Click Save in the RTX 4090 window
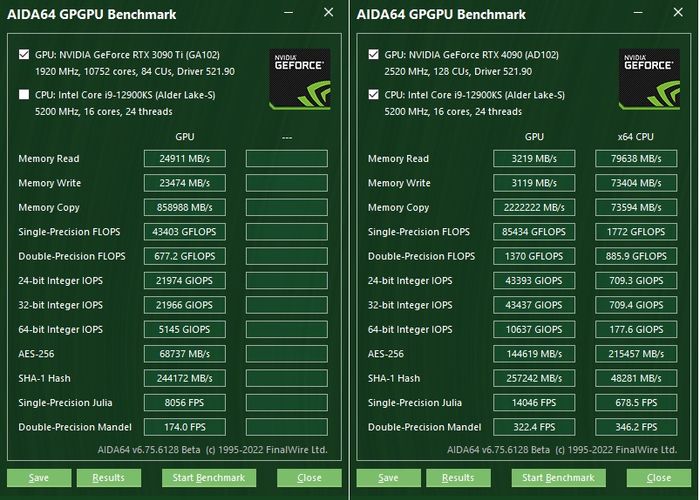700x500 pixels. (x=388, y=478)
